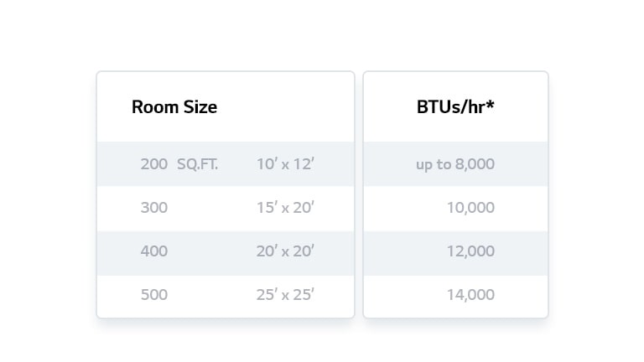Click the Room Size header
This screenshot has height=362, width=644.
(x=174, y=107)
